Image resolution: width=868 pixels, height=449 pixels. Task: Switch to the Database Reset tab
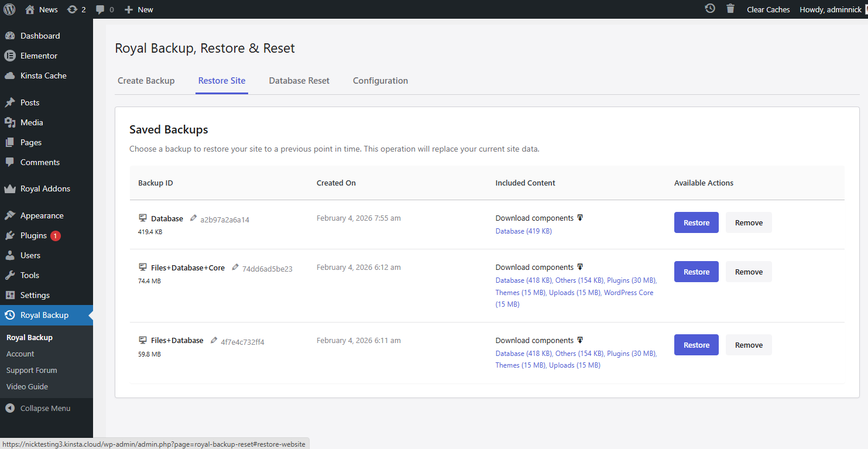click(299, 81)
